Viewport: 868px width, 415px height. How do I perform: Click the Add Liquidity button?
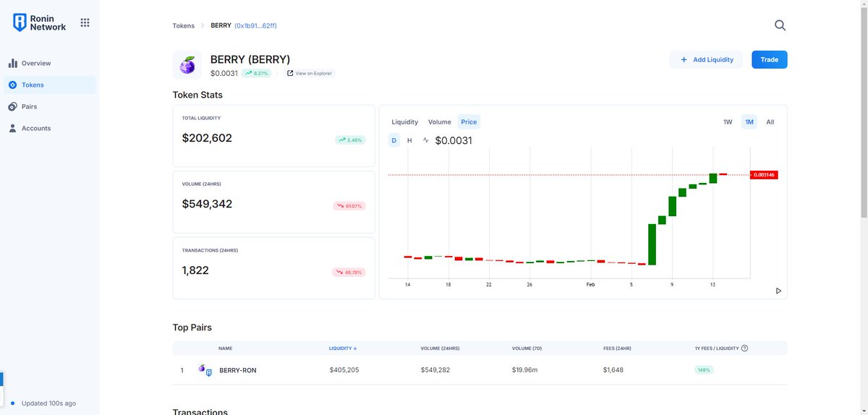707,59
